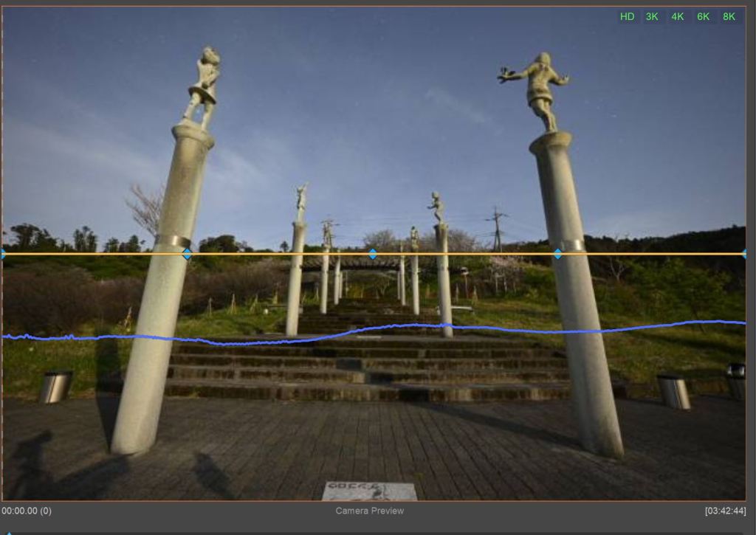Click the 00:00.00 current timecode readout
The width and height of the screenshot is (756, 535).
click(27, 511)
